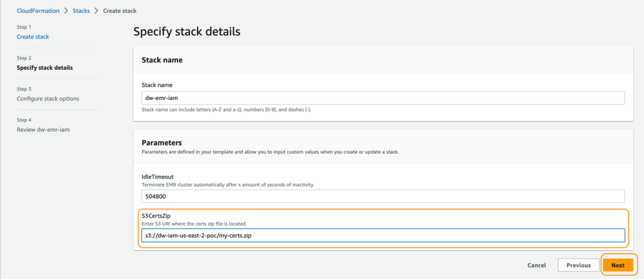
Task: Click the Stack name field label
Action: point(157,85)
